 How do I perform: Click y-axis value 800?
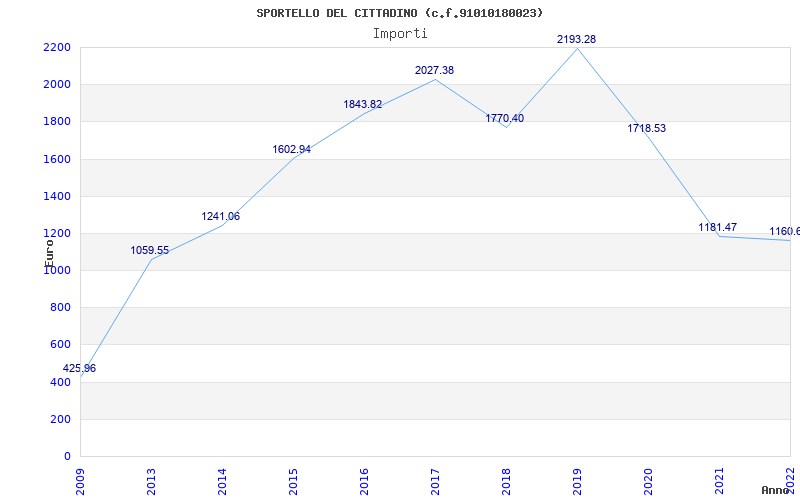[x=60, y=308]
